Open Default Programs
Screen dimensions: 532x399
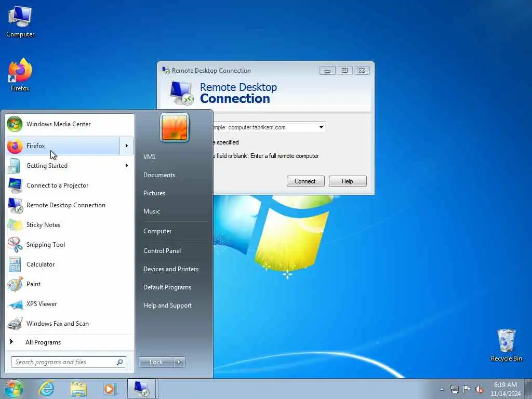[167, 287]
